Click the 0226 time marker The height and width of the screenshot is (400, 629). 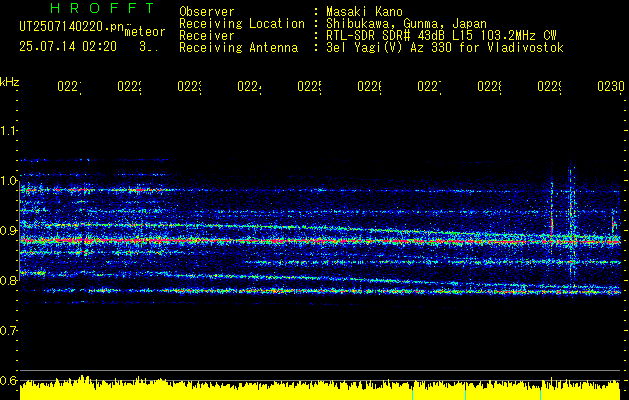tap(369, 86)
